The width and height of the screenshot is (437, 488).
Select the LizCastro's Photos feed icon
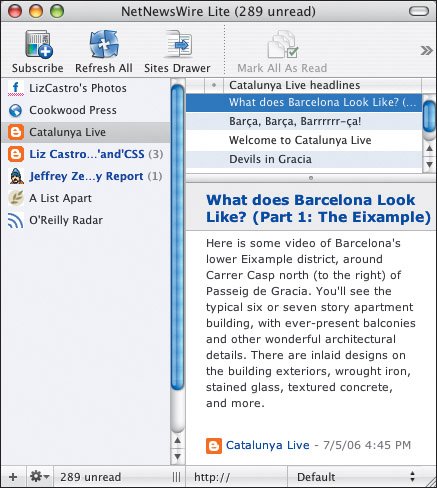[x=16, y=88]
